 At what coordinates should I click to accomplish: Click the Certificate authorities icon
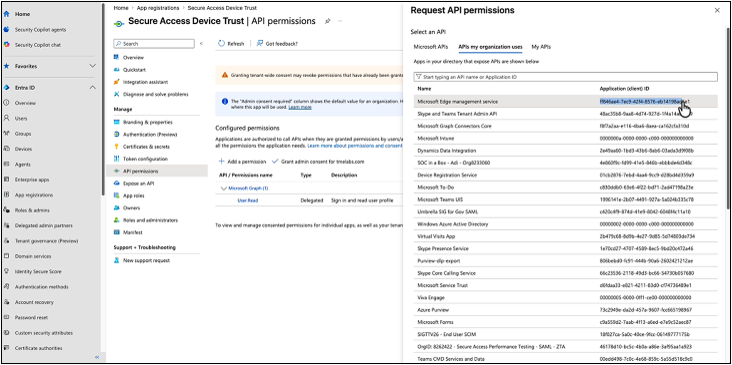[x=7, y=348]
